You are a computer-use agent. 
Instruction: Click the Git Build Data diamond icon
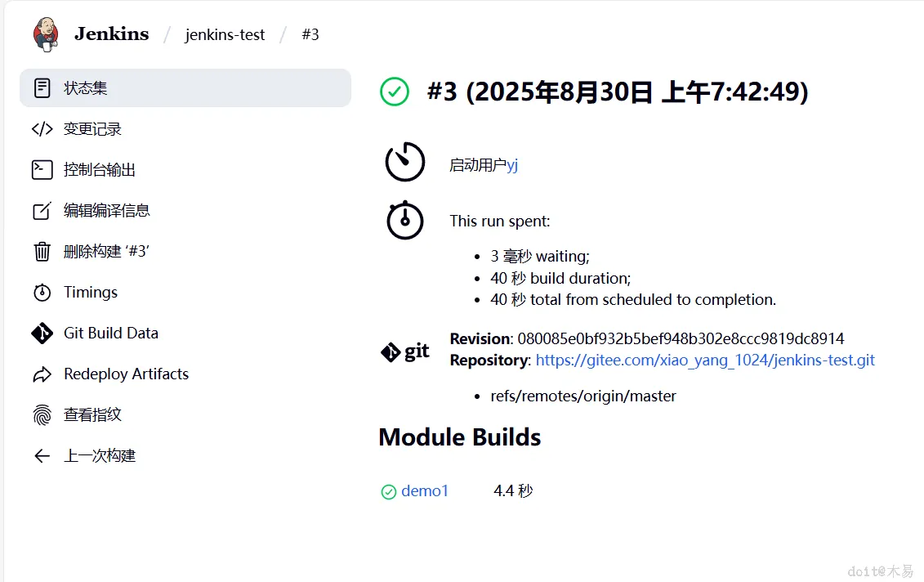pyautogui.click(x=42, y=334)
